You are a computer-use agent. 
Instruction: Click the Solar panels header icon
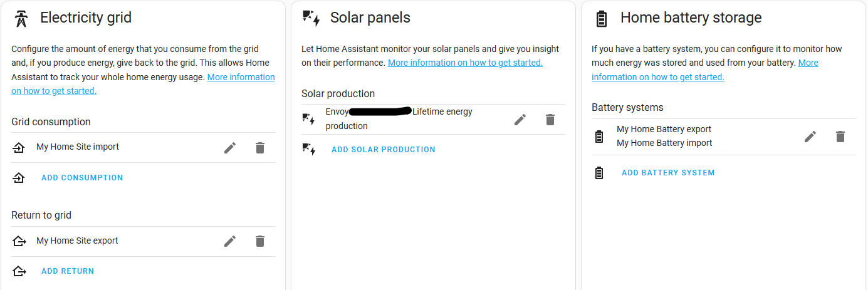pos(311,18)
